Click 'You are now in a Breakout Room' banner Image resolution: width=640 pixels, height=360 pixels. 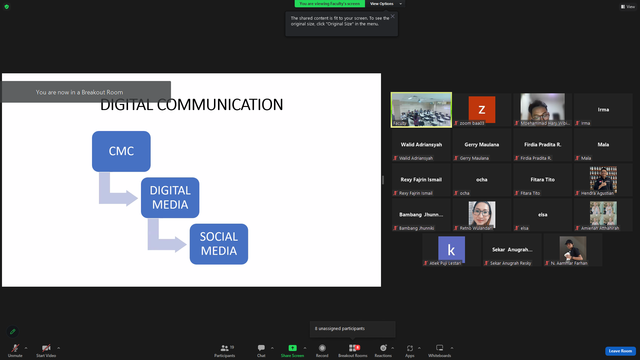[x=86, y=92]
